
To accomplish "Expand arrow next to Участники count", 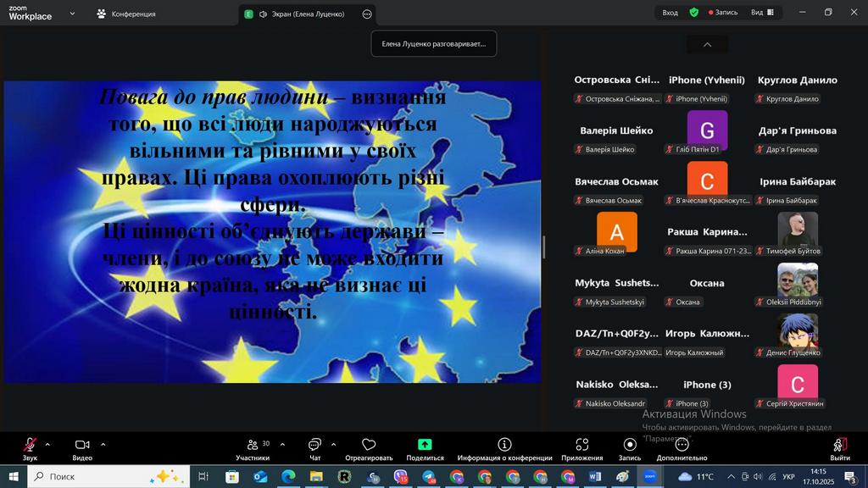I will tap(282, 444).
